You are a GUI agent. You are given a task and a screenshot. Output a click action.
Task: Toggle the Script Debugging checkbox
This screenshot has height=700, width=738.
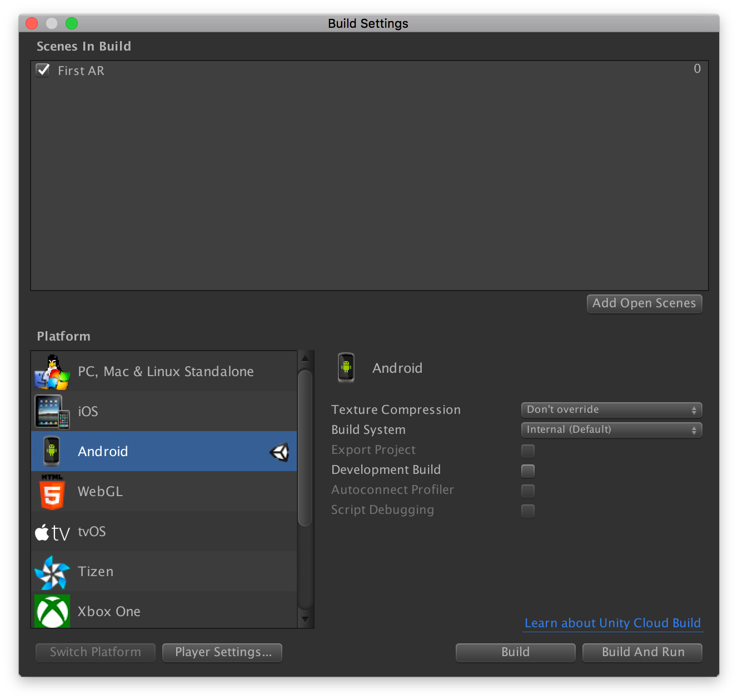click(x=528, y=511)
